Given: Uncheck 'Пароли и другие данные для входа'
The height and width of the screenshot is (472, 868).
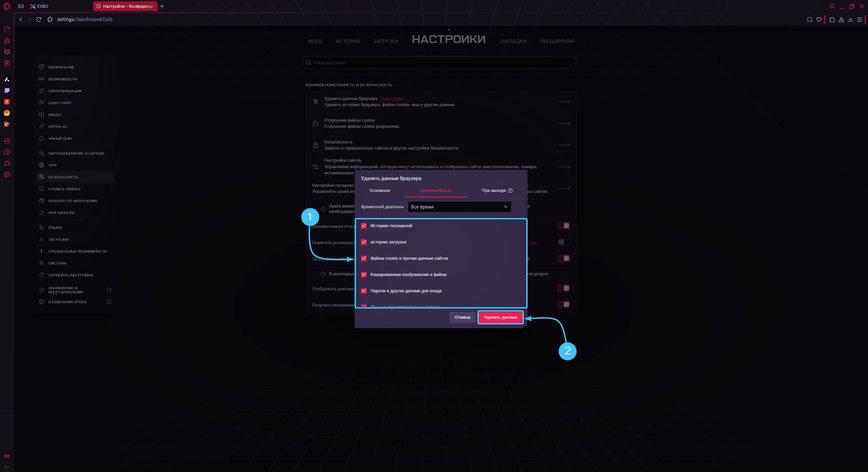Looking at the screenshot, I should pyautogui.click(x=364, y=291).
